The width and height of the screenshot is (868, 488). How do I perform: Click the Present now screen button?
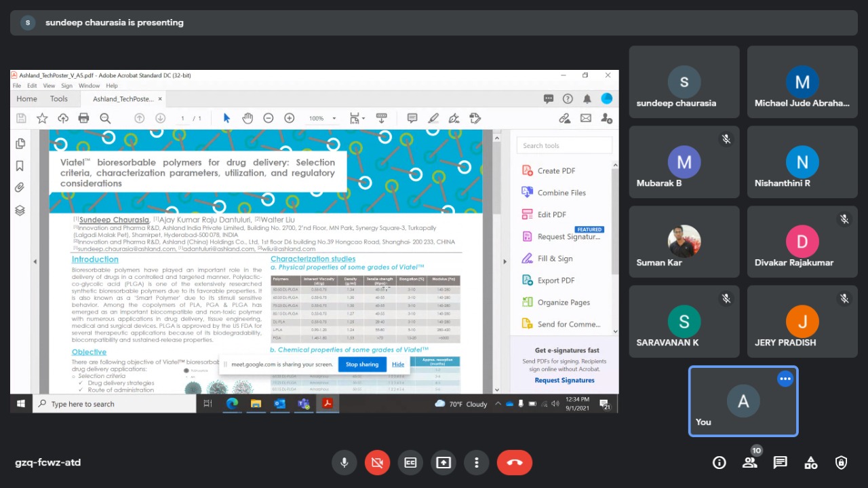(443, 463)
